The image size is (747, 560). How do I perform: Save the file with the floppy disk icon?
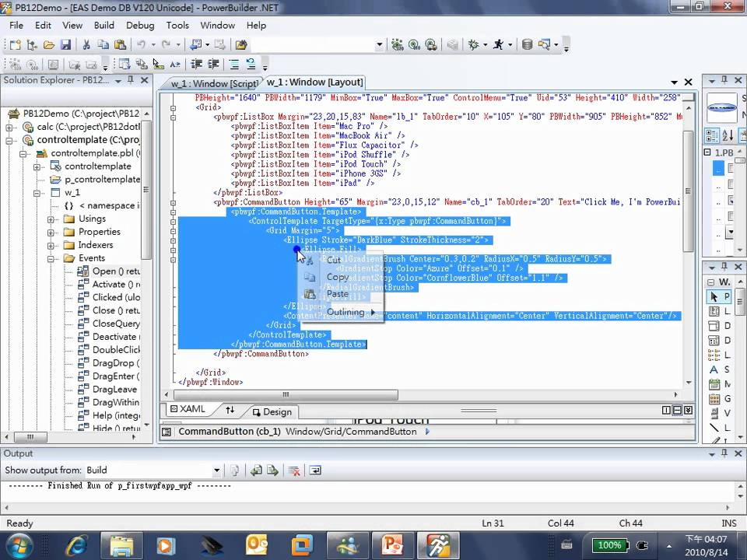[65, 45]
